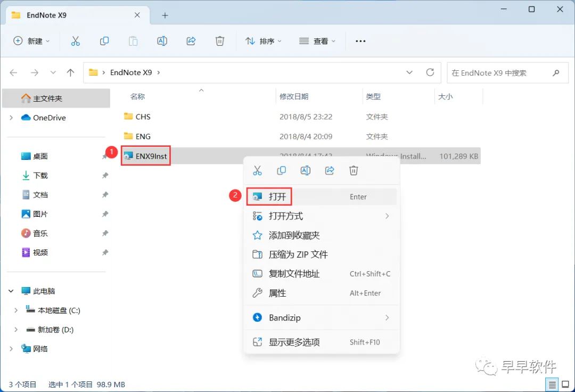This screenshot has width=575, height=392.
Task: Click the Copy icon in the toolbar
Action: 104,41
